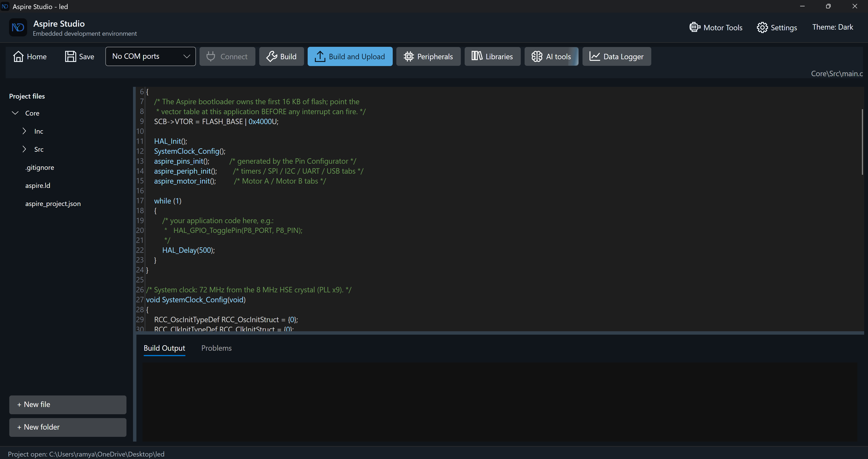Open Motor Tools from the header

pyautogui.click(x=716, y=28)
